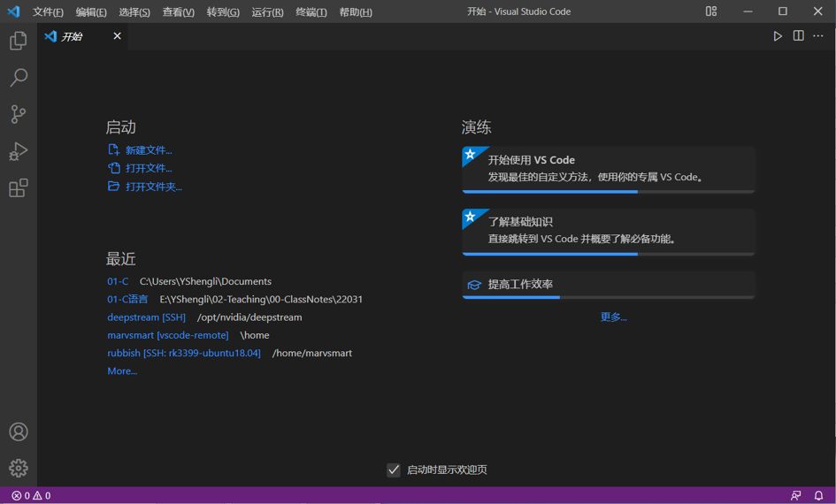836x504 pixels.
Task: Open the 开始使用 VS Code walkthrough title
Action: click(532, 160)
